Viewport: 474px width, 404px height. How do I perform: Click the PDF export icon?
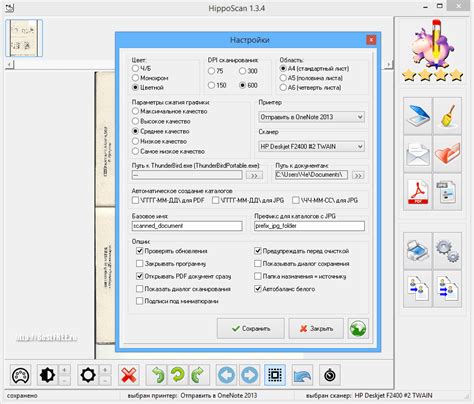[x=418, y=192]
